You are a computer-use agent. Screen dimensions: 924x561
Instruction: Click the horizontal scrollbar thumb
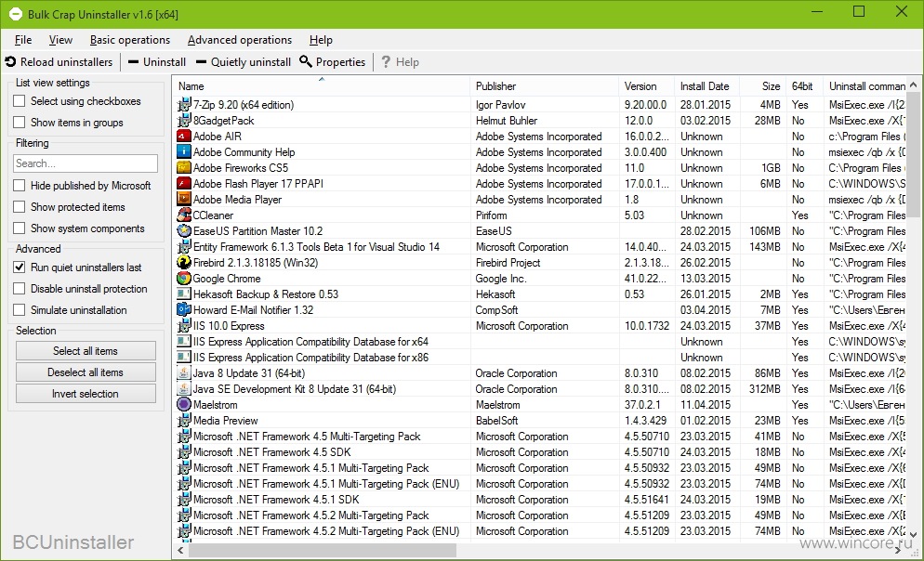tap(323, 551)
